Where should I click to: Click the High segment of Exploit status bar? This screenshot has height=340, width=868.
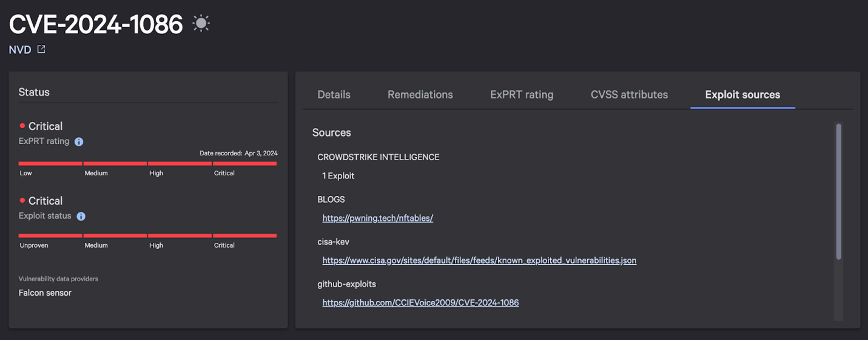point(180,236)
